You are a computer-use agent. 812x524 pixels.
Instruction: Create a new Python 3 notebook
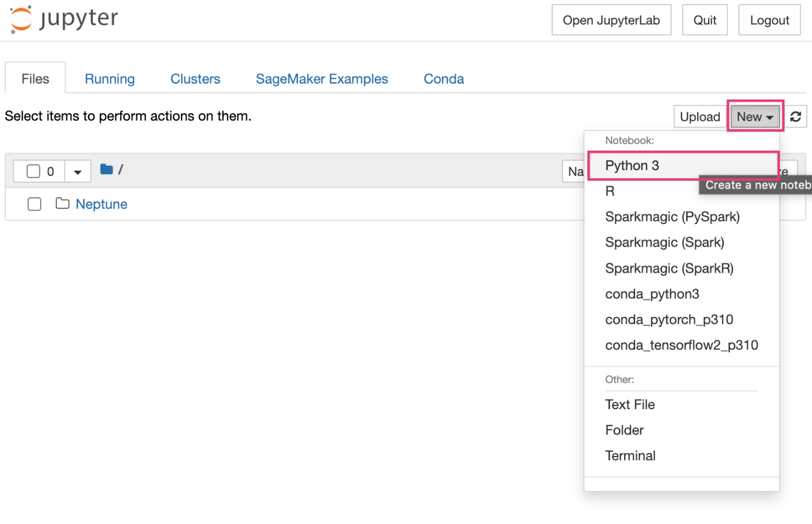[682, 165]
